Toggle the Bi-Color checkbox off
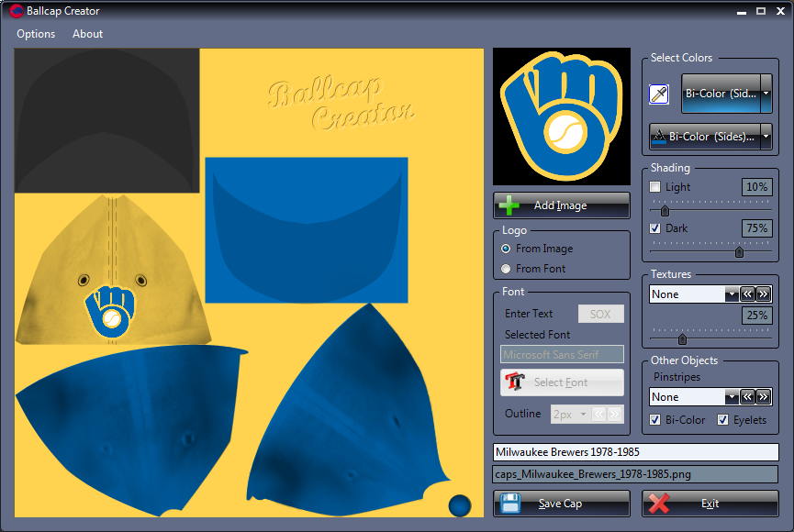Screen dimensions: 794x532 click(655, 420)
